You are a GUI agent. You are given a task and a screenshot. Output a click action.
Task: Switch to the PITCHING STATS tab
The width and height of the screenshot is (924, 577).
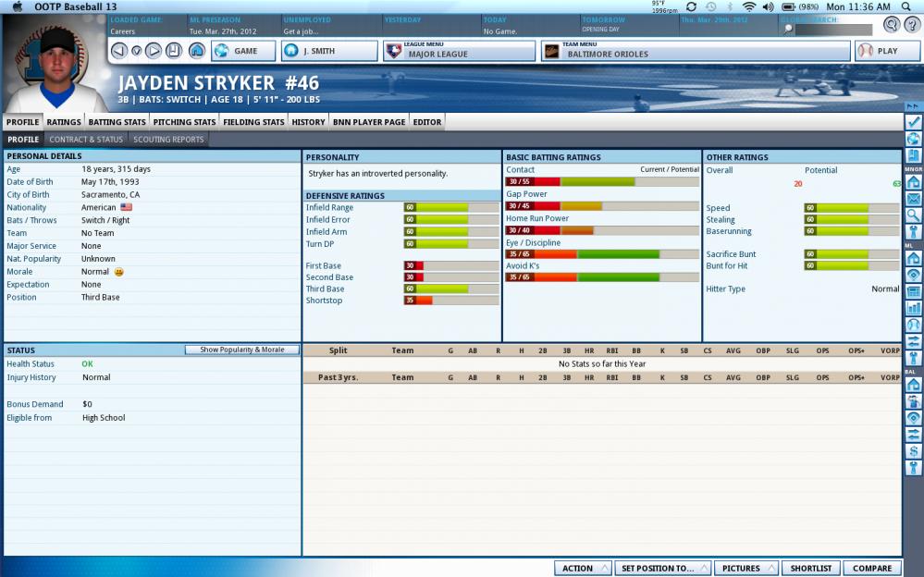pos(184,122)
